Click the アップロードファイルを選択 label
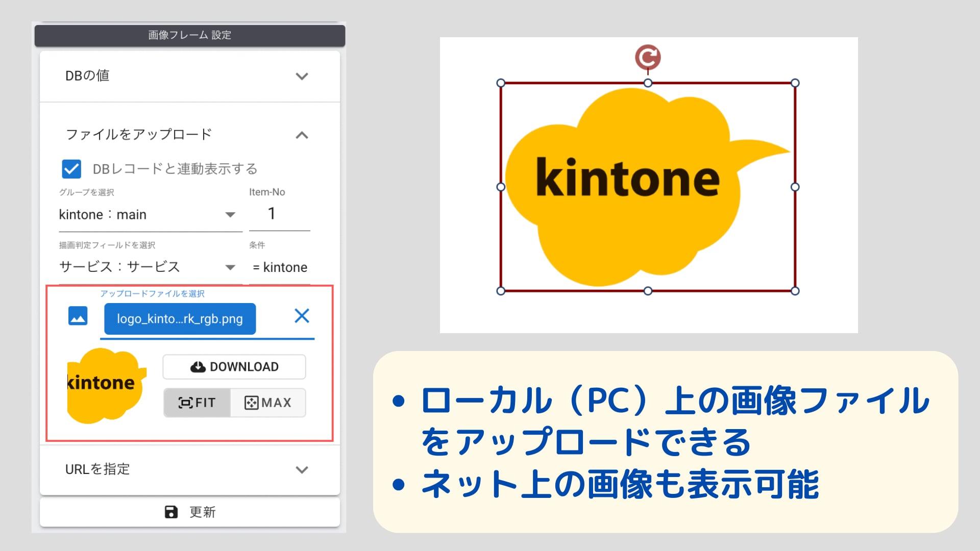Image resolution: width=980 pixels, height=551 pixels. [152, 294]
